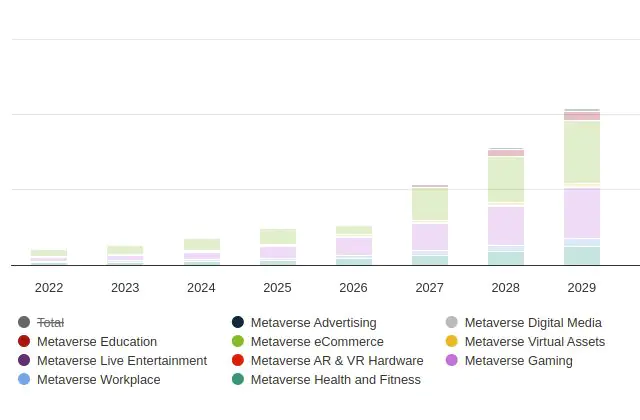Click the dark red Metaverse Education dot

pyautogui.click(x=24, y=342)
